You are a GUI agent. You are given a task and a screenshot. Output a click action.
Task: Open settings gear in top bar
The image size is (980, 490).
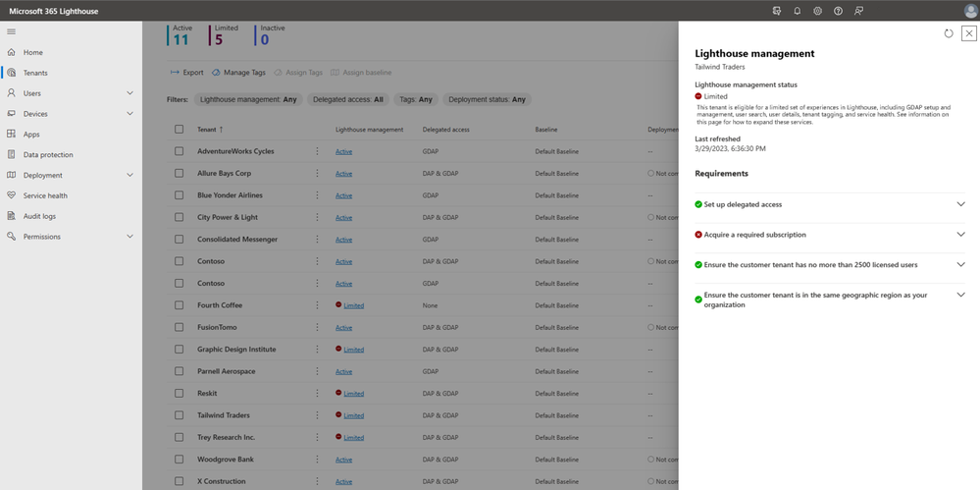(x=817, y=11)
